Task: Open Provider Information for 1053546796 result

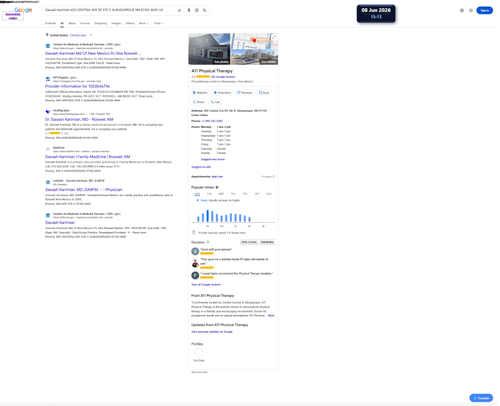Action: coord(77,86)
